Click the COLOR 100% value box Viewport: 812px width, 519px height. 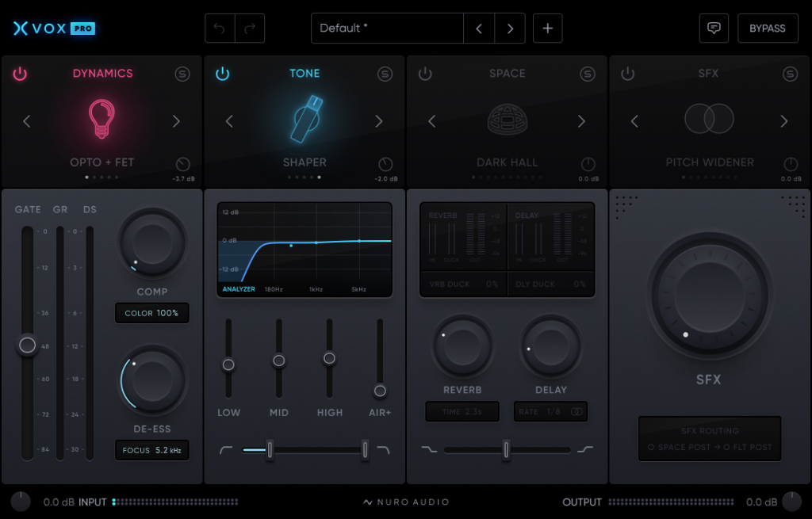click(x=151, y=313)
